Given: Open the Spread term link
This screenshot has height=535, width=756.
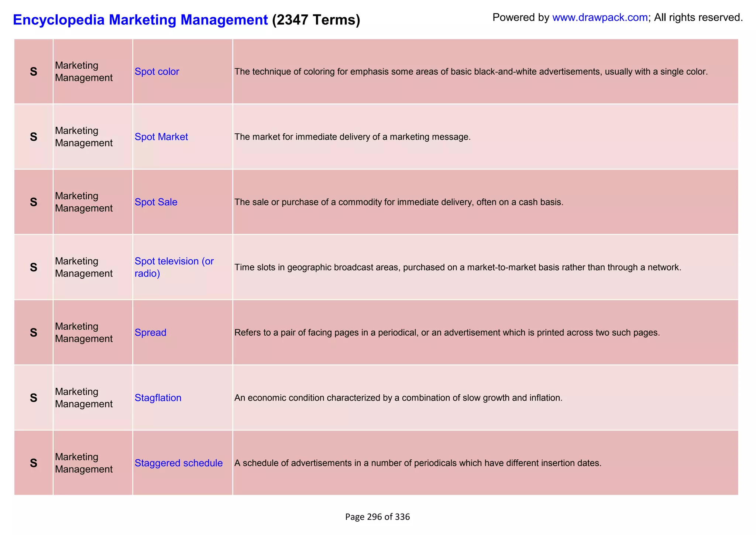Looking at the screenshot, I should pos(150,333).
